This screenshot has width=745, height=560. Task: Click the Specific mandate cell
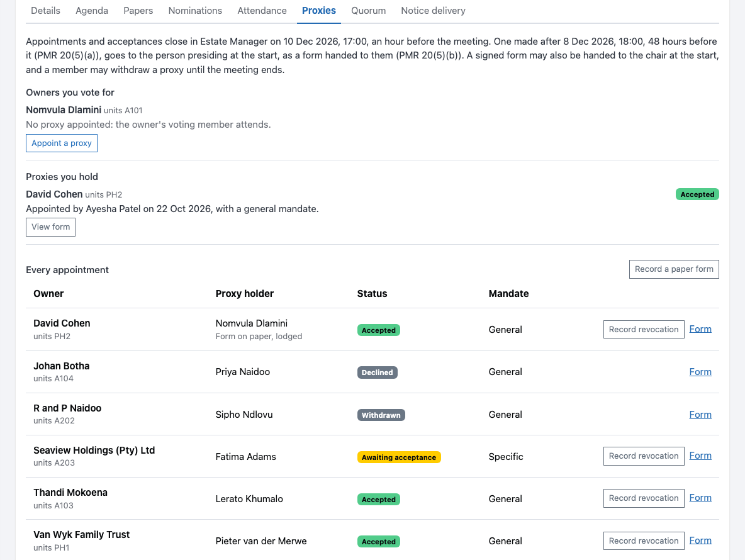pyautogui.click(x=506, y=457)
